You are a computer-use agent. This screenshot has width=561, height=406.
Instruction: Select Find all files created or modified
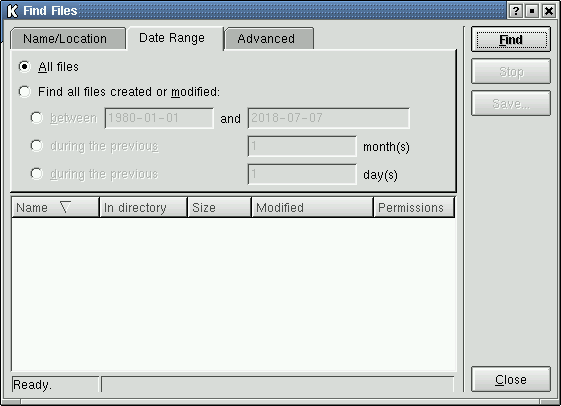(x=24, y=92)
